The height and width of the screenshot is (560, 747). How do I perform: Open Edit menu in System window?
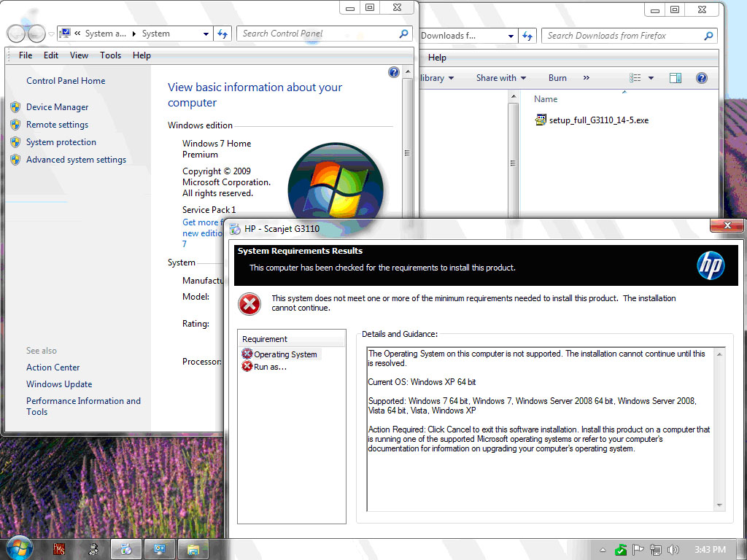click(x=51, y=55)
